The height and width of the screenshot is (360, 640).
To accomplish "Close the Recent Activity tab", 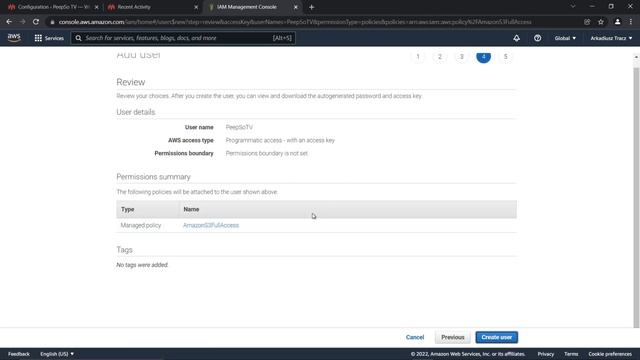I will point(196,7).
